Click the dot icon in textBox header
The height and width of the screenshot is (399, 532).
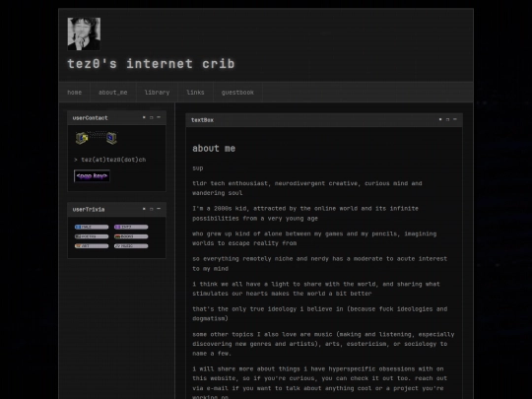(x=440, y=119)
